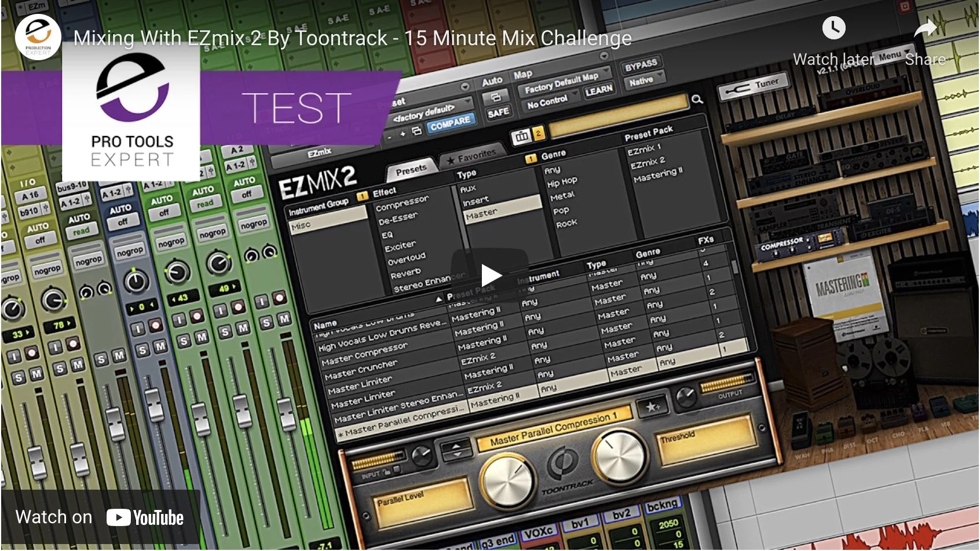This screenshot has width=980, height=551.
Task: Toggle the COMPARE button
Action: tap(450, 123)
